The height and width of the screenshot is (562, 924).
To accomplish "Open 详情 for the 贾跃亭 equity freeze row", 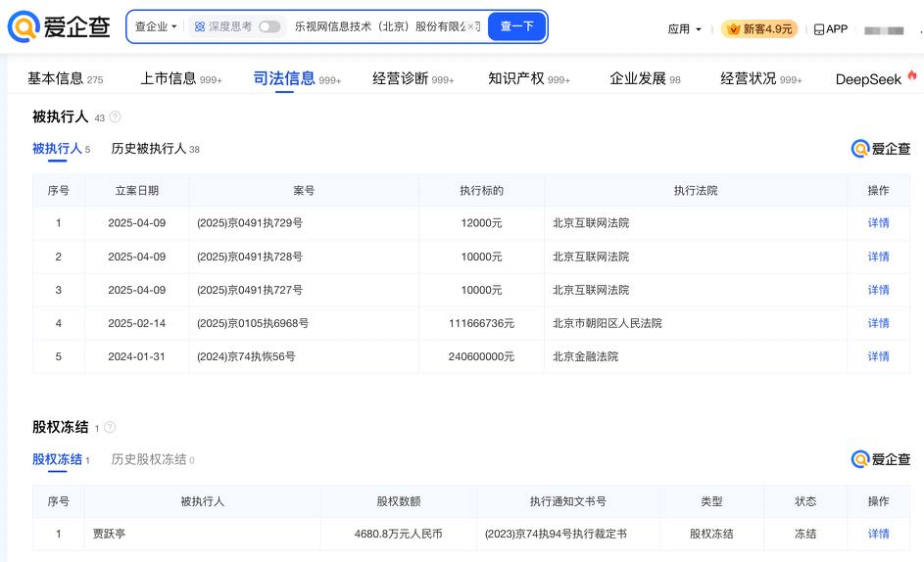I will point(878,534).
